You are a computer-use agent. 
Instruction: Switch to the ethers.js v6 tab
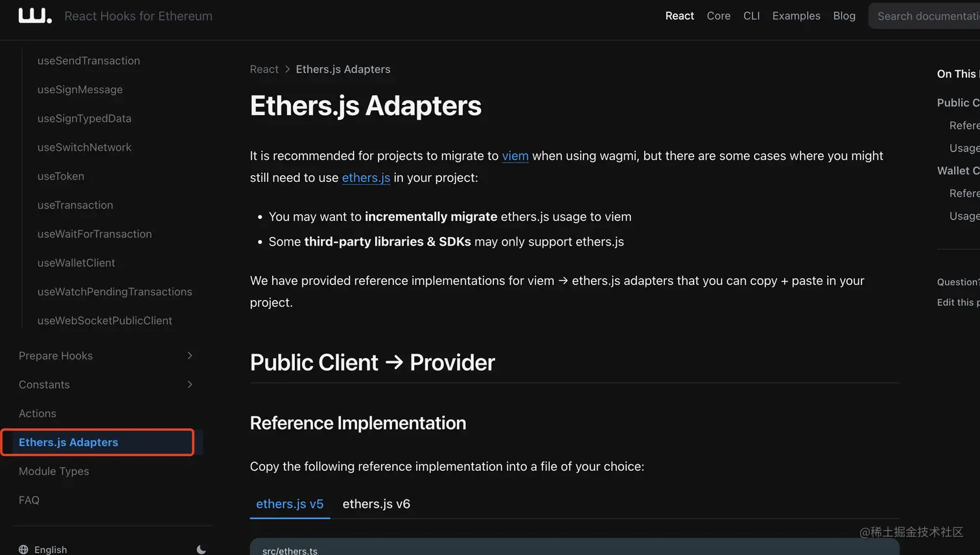point(376,504)
